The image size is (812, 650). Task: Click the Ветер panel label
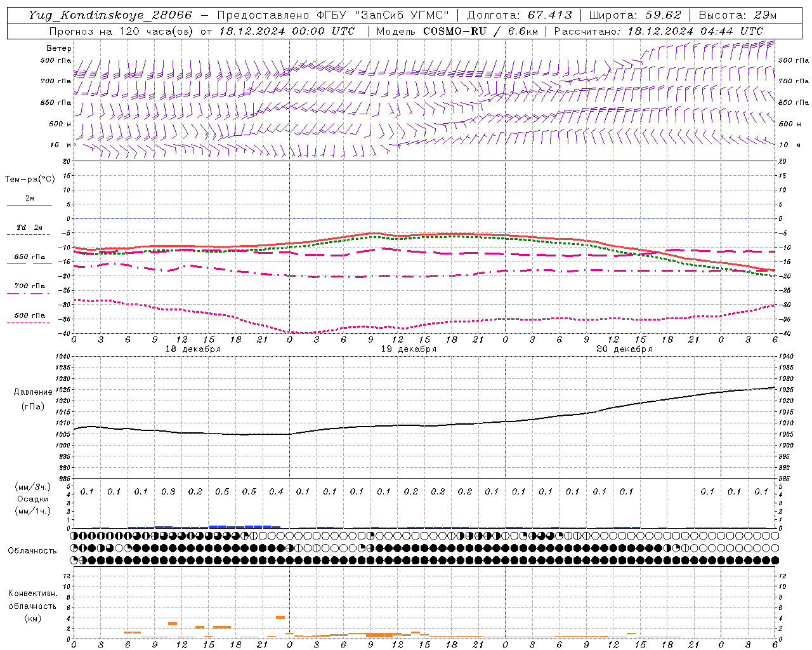pos(59,48)
